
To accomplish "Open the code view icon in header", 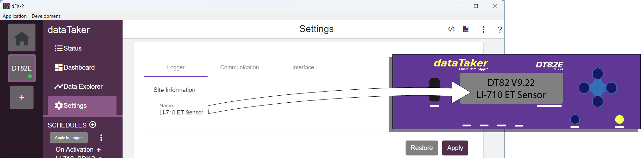I will (x=451, y=29).
